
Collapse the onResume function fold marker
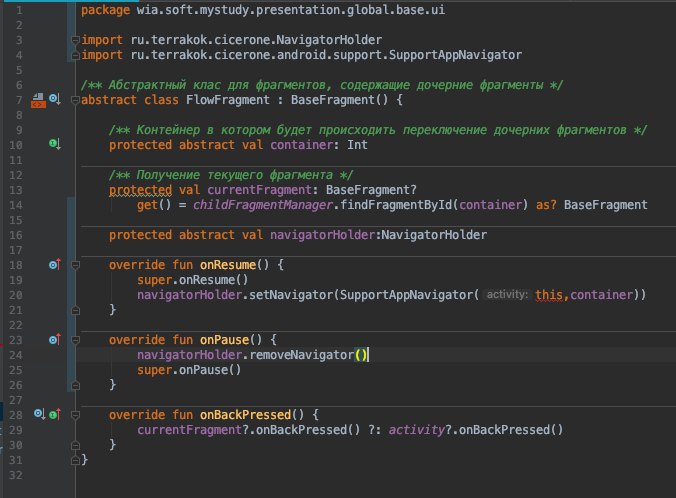point(75,265)
